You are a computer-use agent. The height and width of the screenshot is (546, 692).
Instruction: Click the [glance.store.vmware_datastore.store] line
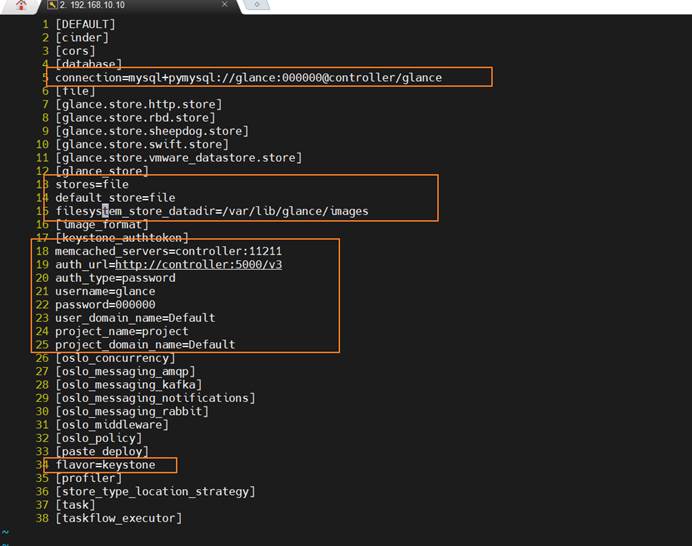click(x=178, y=158)
